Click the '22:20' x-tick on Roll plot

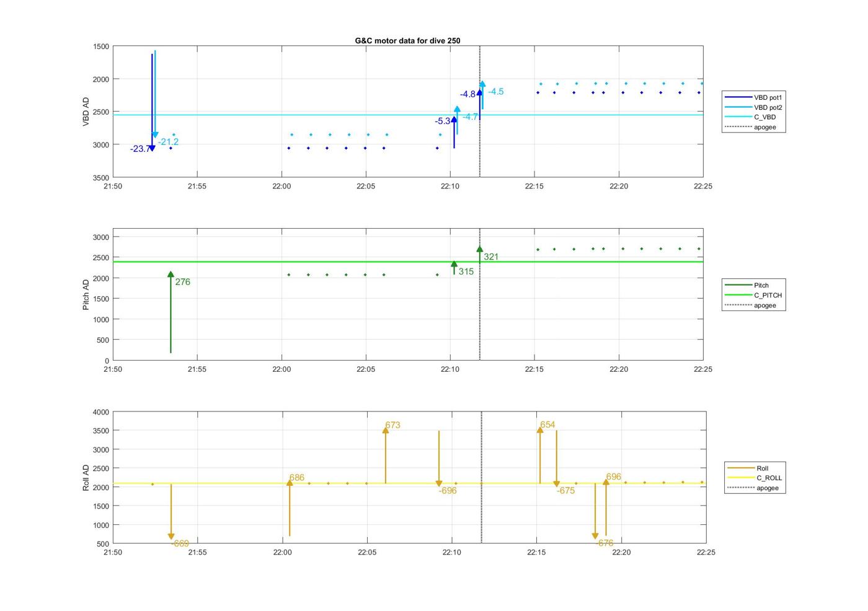(x=621, y=553)
